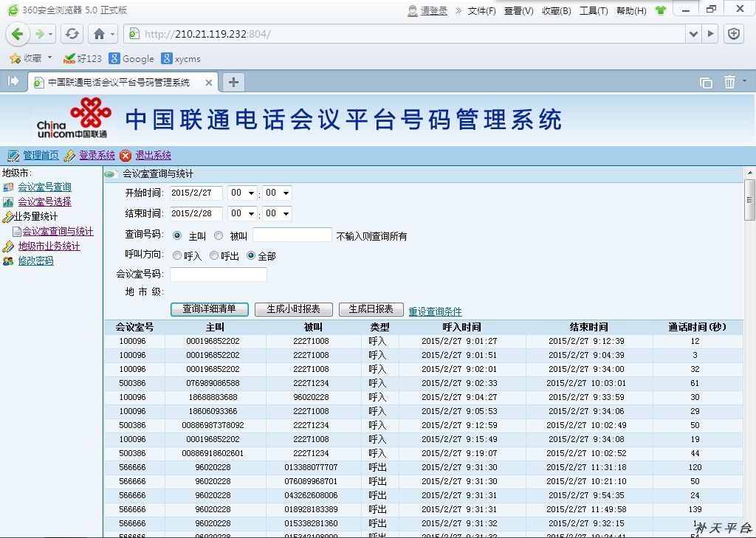Click the browser URL address bar

pos(405,34)
